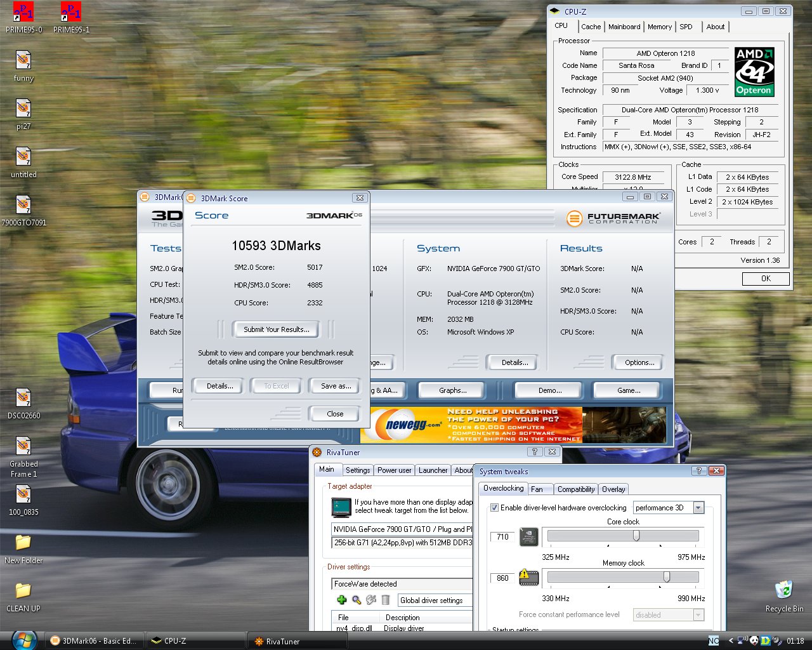
Task: Click the AMD 64 Opteron logo in CPU-Z
Action: (x=754, y=72)
